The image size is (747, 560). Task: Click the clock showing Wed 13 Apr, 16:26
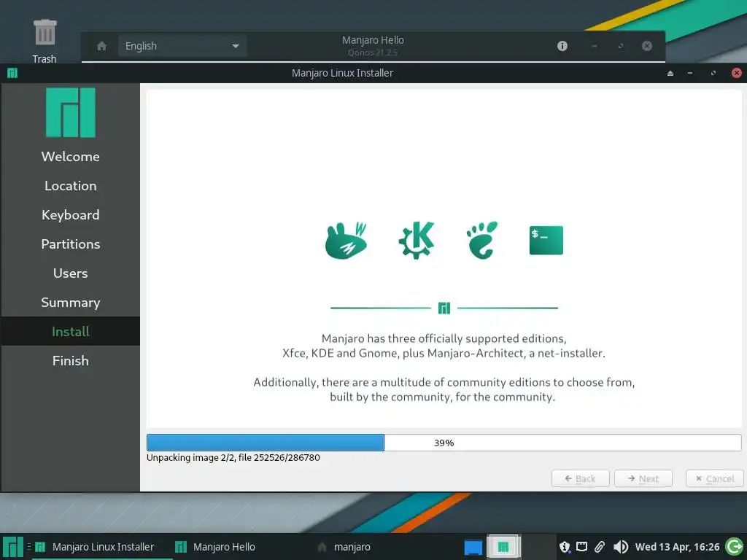(677, 547)
